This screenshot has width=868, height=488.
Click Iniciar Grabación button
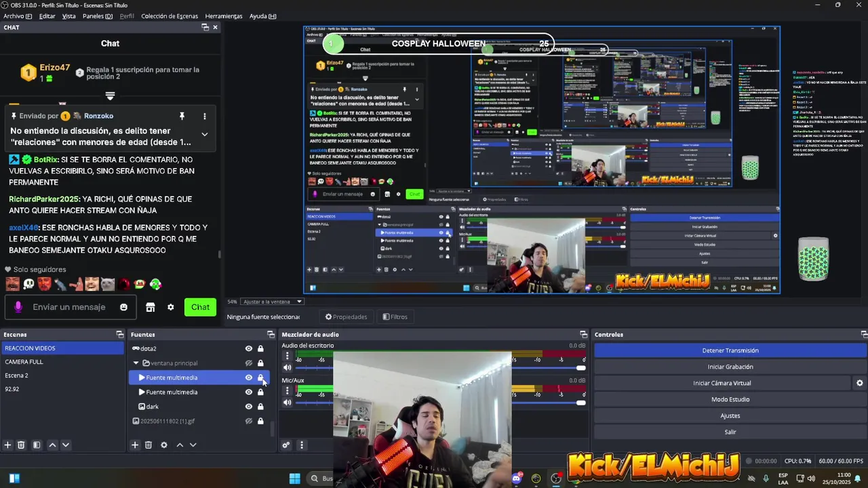point(730,367)
